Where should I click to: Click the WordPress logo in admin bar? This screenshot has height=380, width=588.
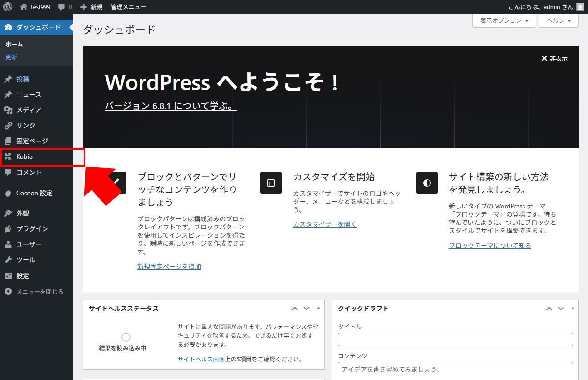[8, 7]
